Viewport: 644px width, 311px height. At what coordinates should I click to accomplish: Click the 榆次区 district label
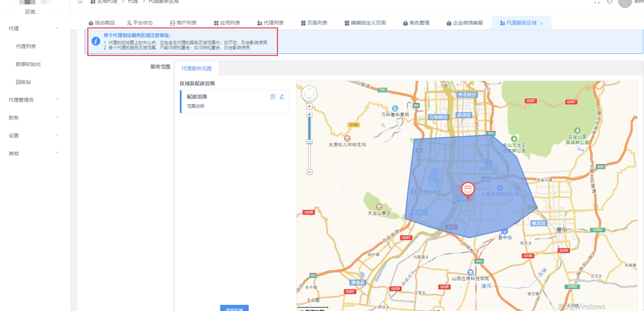pos(539,223)
